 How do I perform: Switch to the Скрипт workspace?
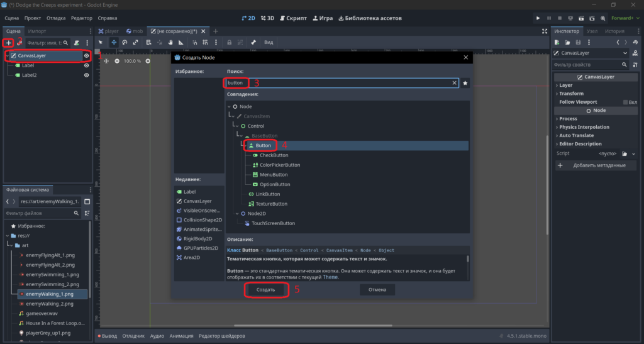tap(293, 18)
